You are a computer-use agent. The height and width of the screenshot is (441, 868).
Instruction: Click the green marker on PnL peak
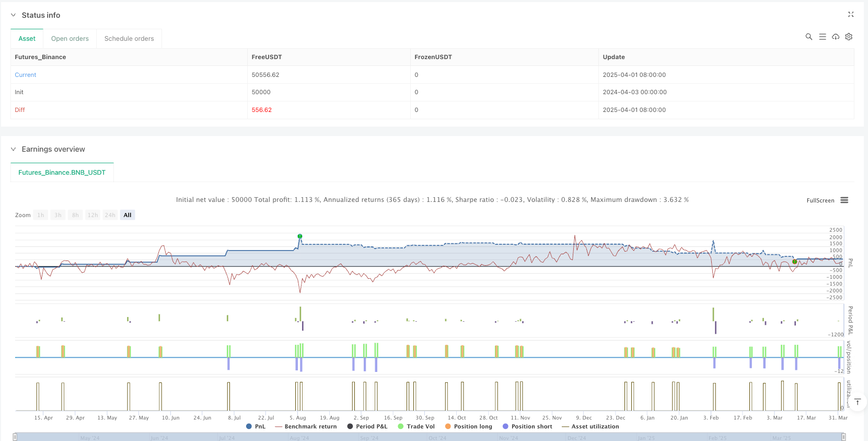click(x=300, y=236)
